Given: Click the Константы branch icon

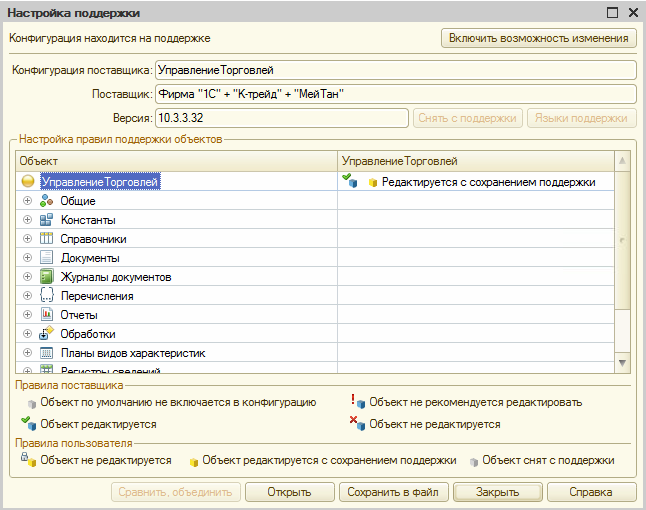Looking at the screenshot, I should (x=46, y=220).
